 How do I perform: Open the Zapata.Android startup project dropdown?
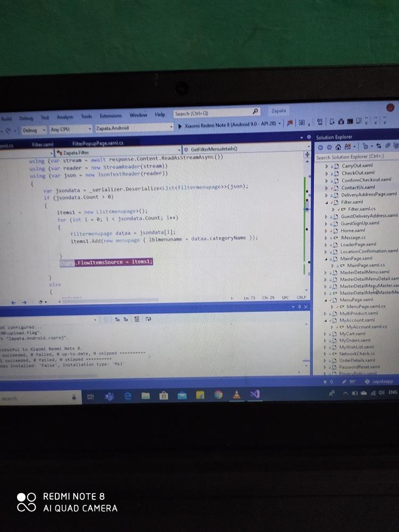point(133,128)
